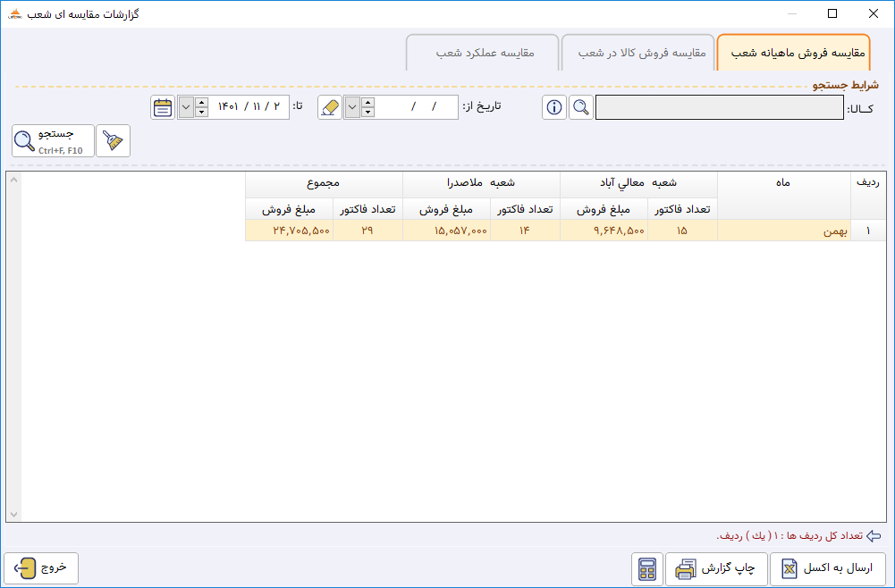Increase the تاریخ از date with the up arrow

(368, 103)
